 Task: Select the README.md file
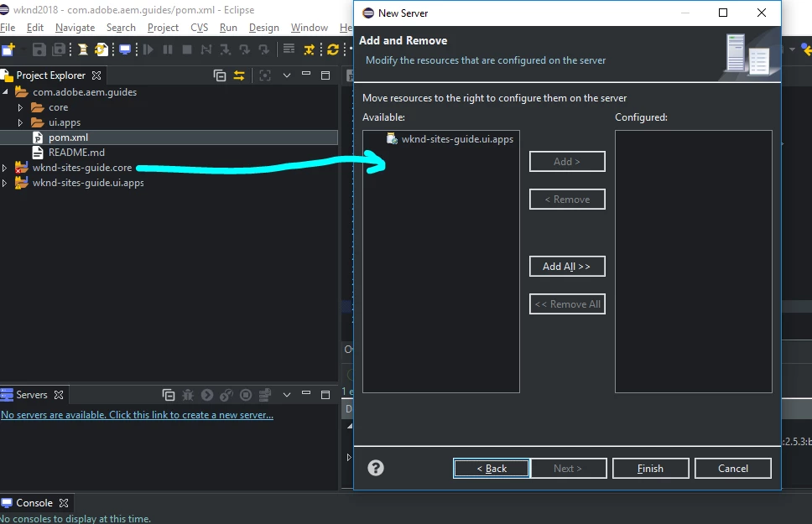click(x=76, y=153)
